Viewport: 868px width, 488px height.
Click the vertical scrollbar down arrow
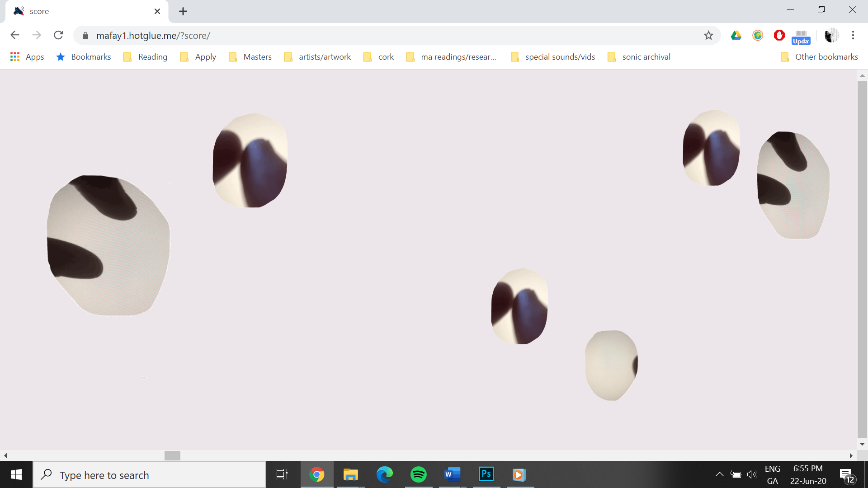pyautogui.click(x=862, y=444)
